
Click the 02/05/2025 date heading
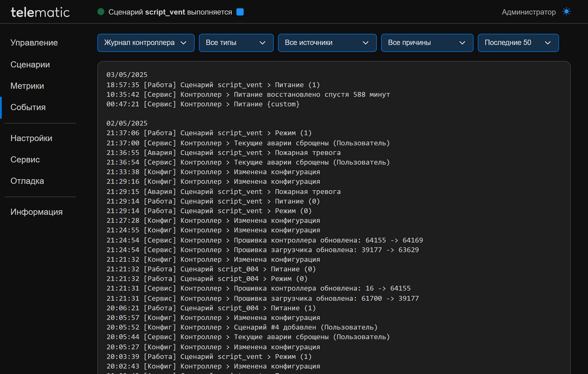[x=127, y=123]
